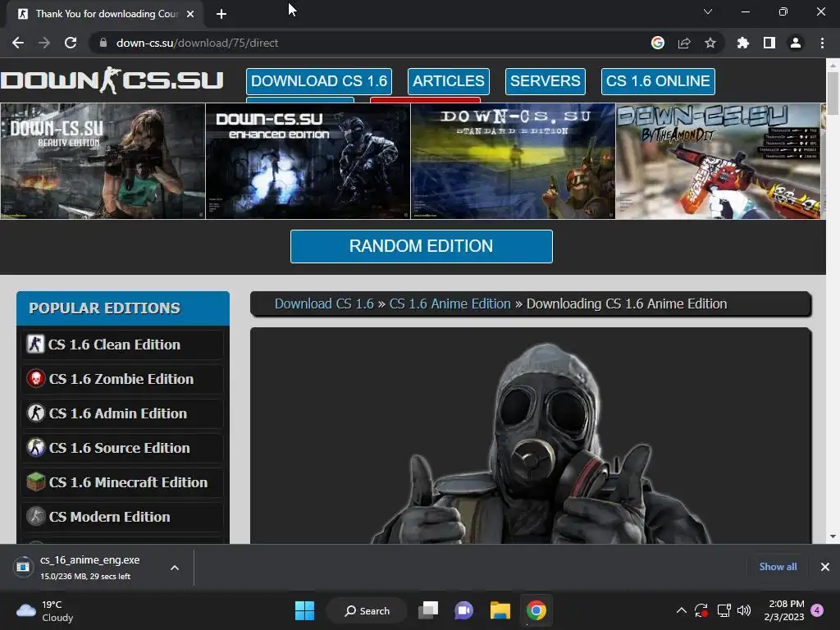The width and height of the screenshot is (840, 630).
Task: Open the Windows Start menu
Action: [305, 610]
